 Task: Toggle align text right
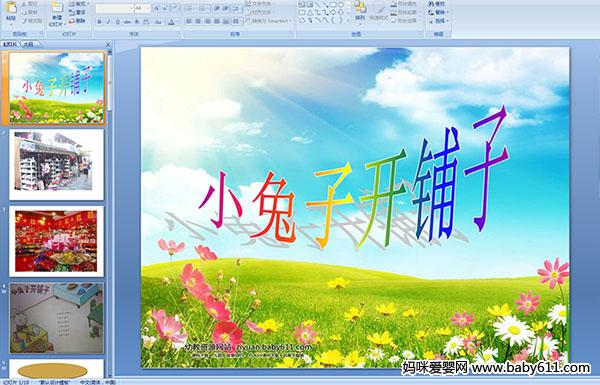click(x=207, y=21)
